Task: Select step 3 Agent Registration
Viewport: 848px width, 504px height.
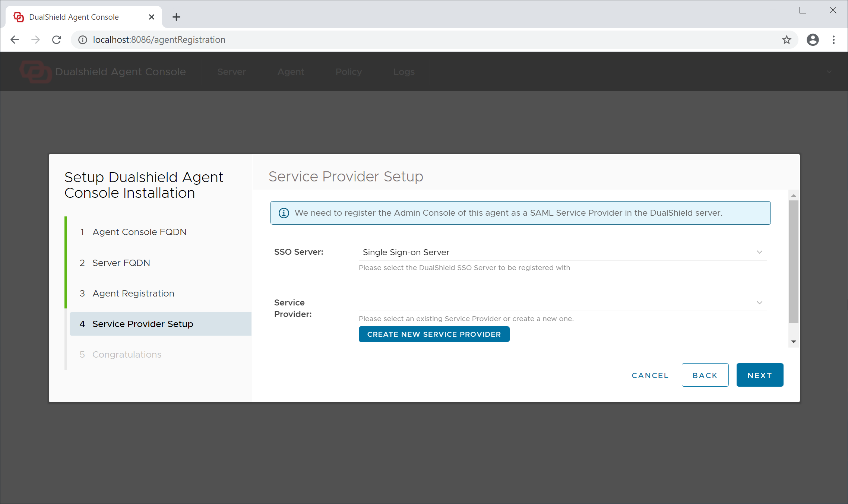Action: [133, 293]
